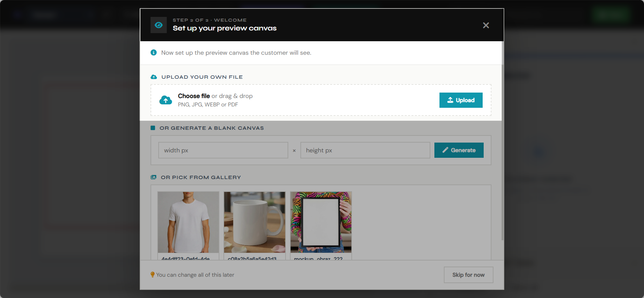Click the Choose file link

(x=194, y=96)
